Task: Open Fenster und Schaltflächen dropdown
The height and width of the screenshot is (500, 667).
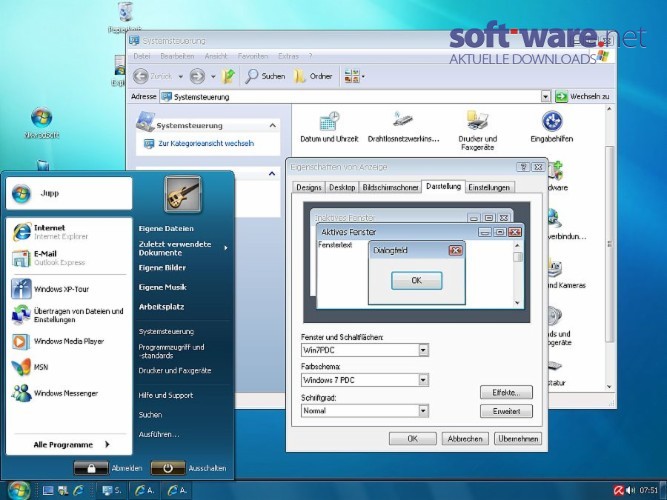Action: click(423, 350)
